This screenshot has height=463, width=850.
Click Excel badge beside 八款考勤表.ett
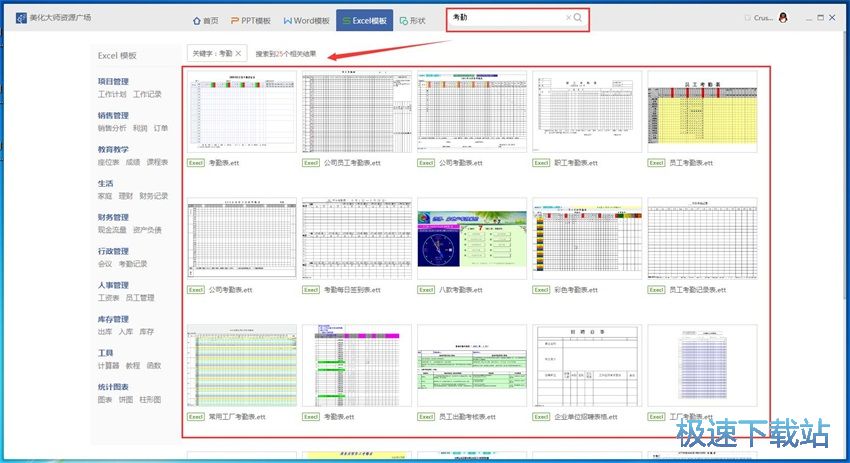[426, 290]
